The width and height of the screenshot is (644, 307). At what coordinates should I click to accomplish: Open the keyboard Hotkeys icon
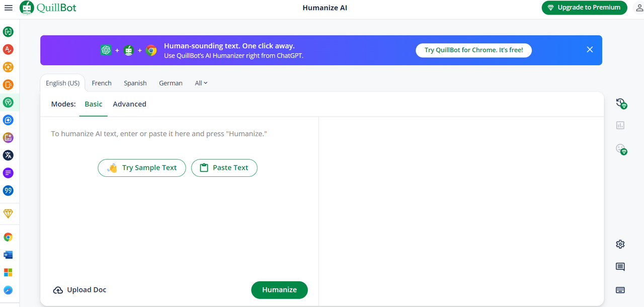click(x=620, y=290)
